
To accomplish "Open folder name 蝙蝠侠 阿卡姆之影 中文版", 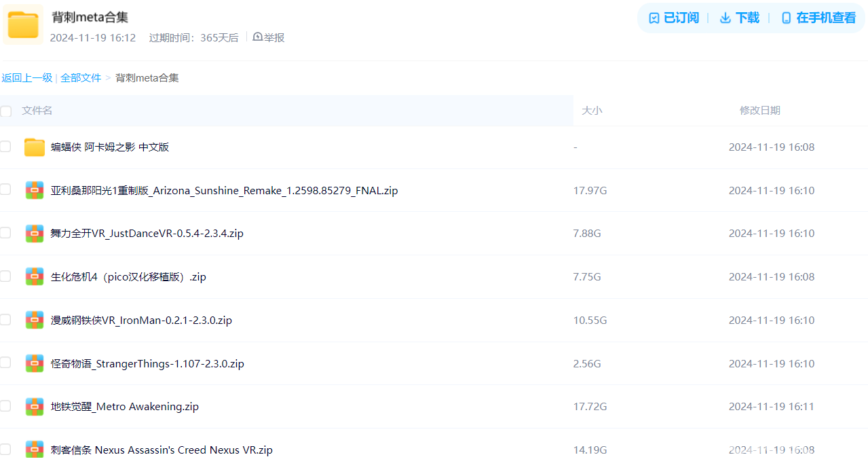I will pos(110,147).
